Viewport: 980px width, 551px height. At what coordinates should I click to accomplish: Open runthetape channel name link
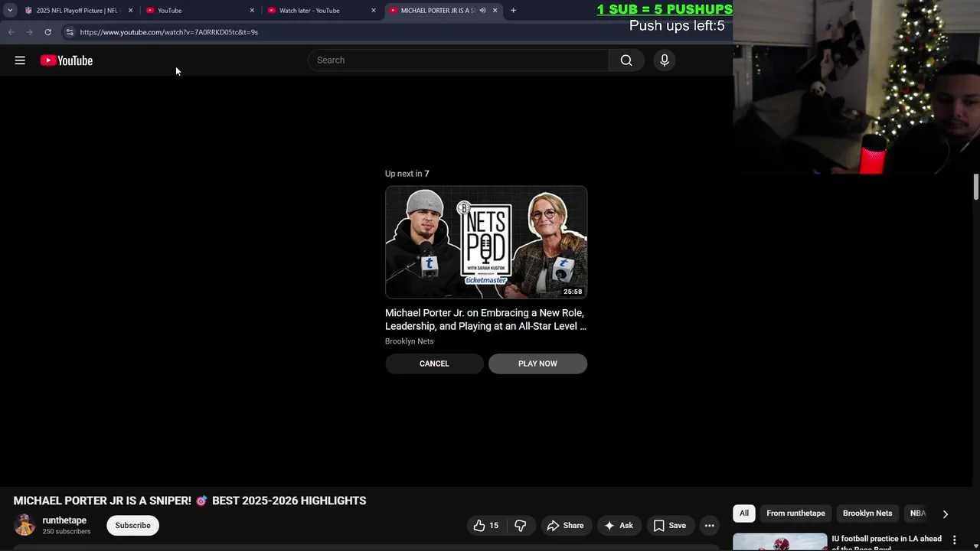pyautogui.click(x=64, y=520)
